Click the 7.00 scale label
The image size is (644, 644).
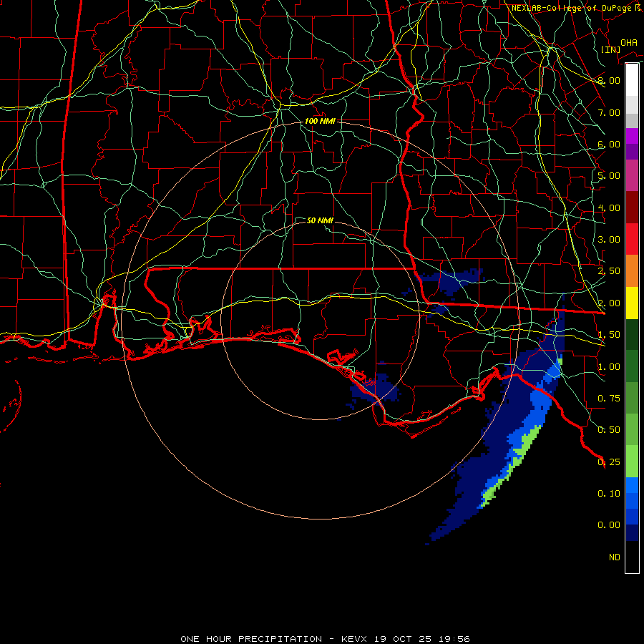point(609,112)
